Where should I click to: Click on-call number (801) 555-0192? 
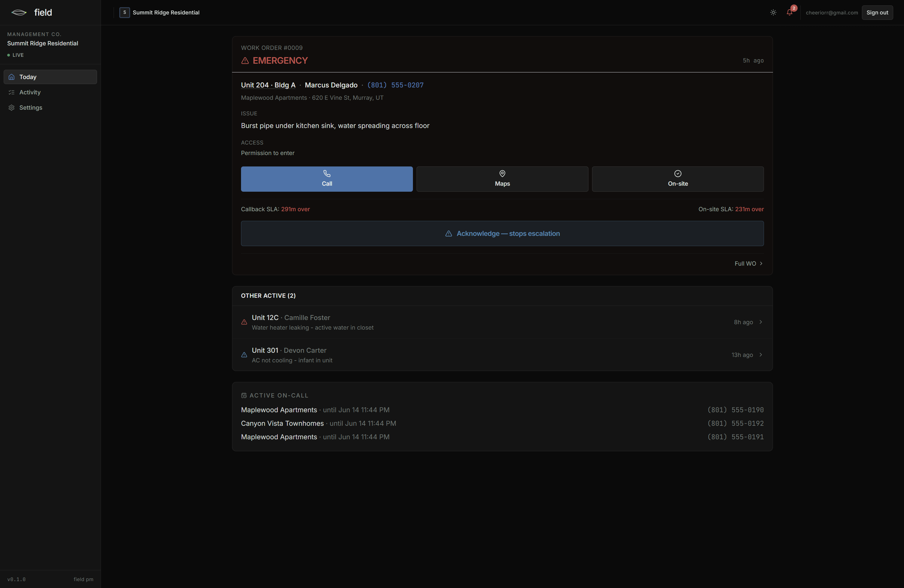coord(735,424)
